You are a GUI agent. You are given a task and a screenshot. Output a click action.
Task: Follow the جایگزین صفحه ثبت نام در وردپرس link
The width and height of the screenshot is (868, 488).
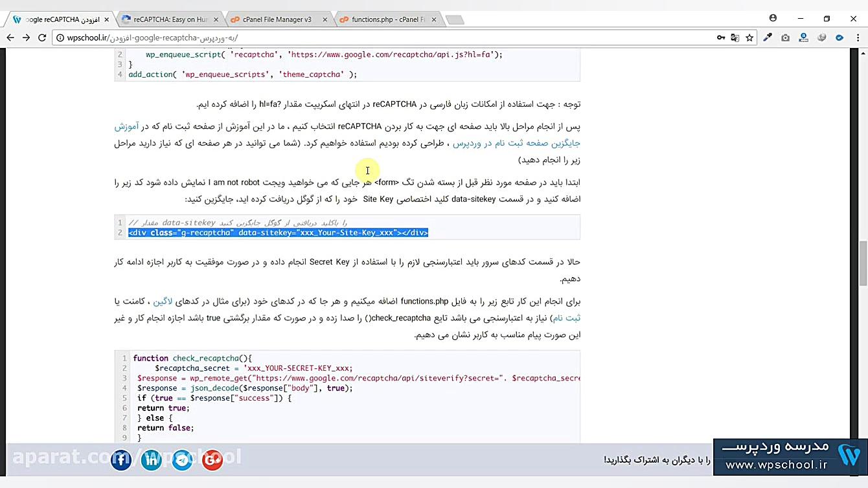[x=516, y=143]
